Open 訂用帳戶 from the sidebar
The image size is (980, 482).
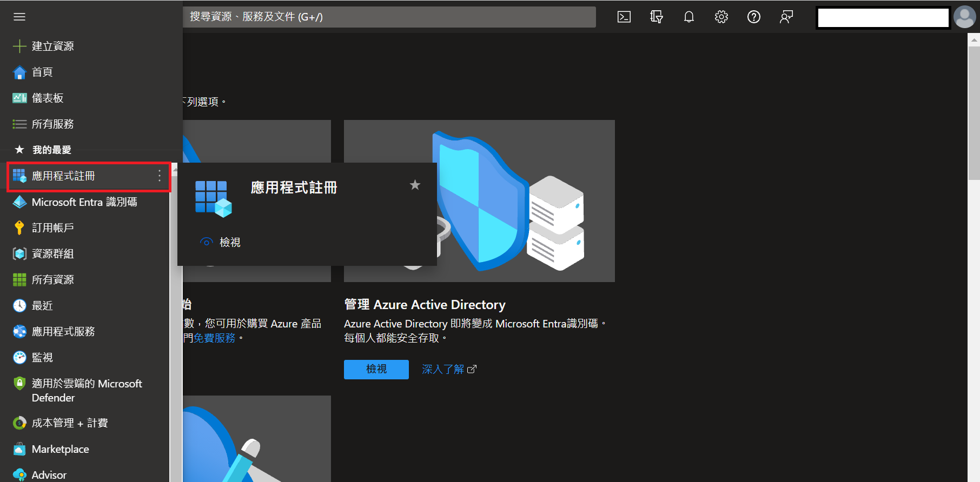click(x=52, y=227)
